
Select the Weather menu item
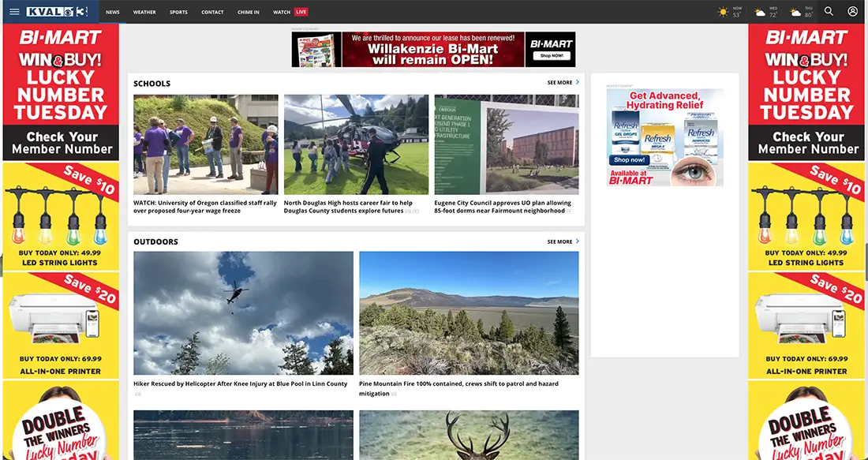point(144,12)
